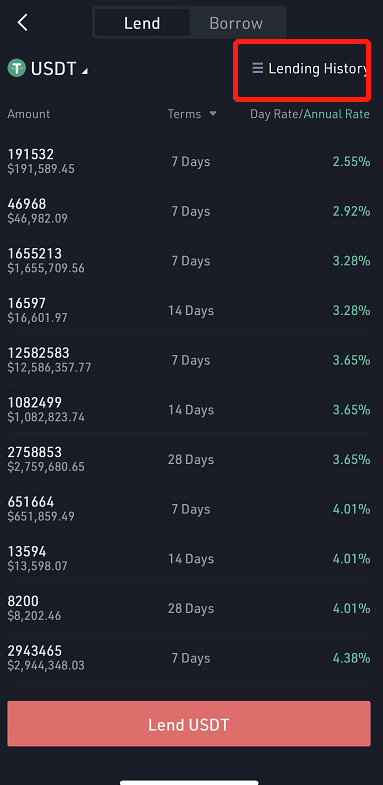Select the 46968 order at 2.92%

[189, 211]
